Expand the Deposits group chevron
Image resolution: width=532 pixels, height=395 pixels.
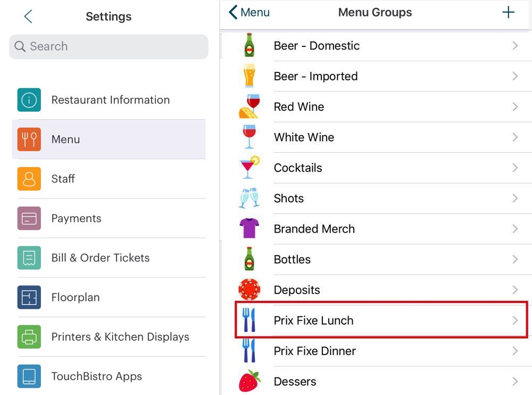point(514,290)
